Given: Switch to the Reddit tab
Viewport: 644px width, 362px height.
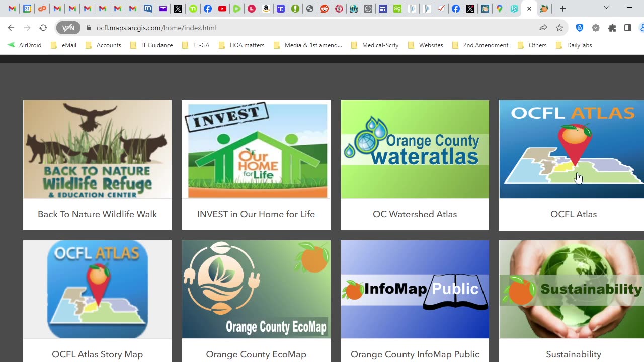Looking at the screenshot, I should pos(325,9).
